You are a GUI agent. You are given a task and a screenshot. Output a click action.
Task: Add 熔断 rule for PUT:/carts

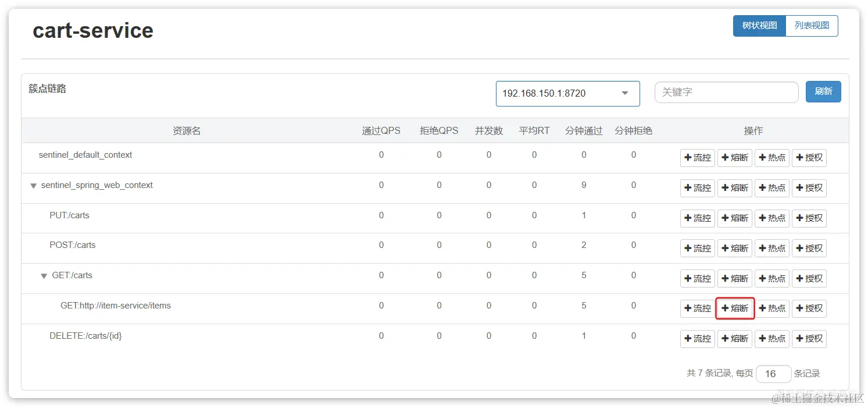point(735,218)
